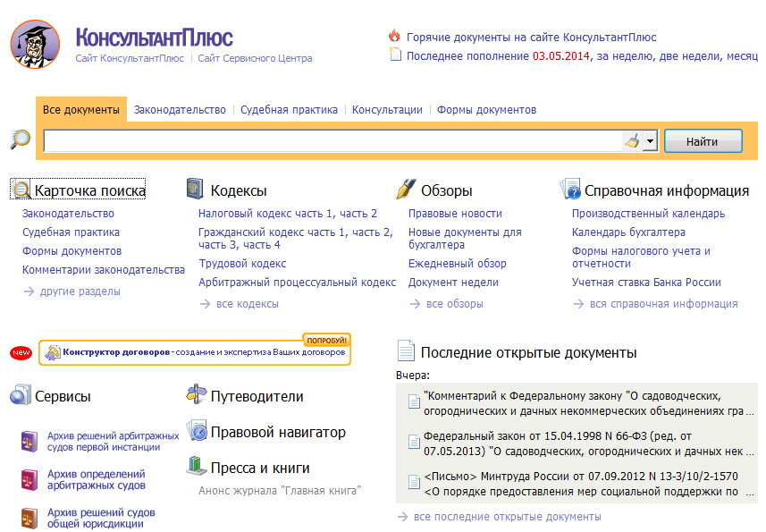Clear the search field with broom icon
766x532 pixels.
pyautogui.click(x=632, y=141)
